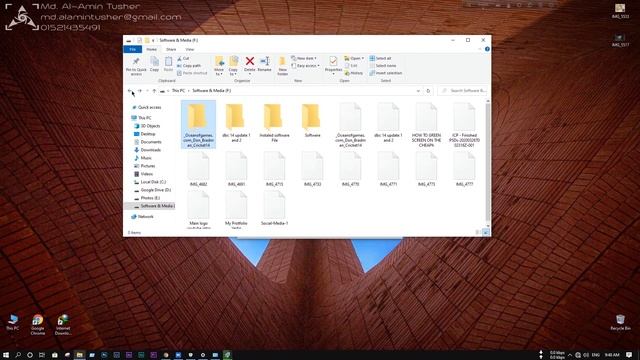Click Pin to Quick access icon
The width and height of the screenshot is (640, 360).
coord(136,65)
